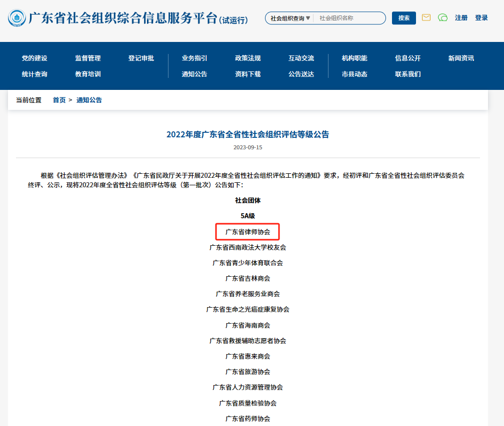
Task: Open the 政策法规 menu item
Action: (248, 58)
